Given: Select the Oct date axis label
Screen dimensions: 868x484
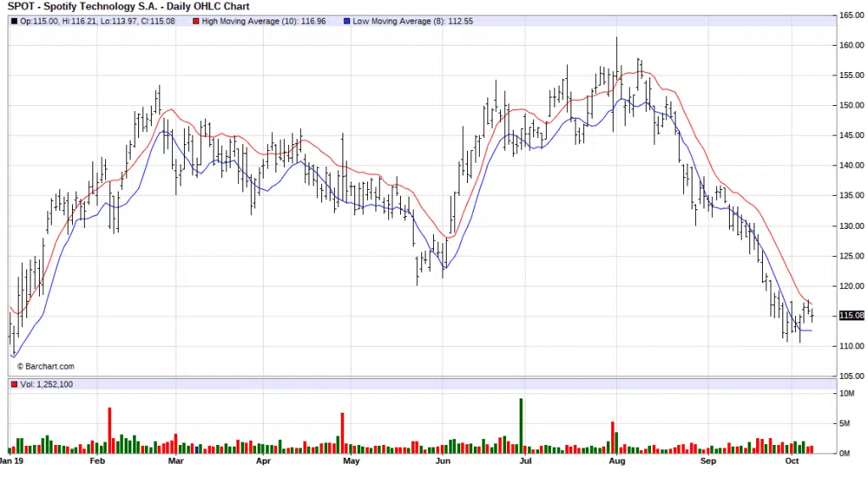Looking at the screenshot, I should [793, 462].
